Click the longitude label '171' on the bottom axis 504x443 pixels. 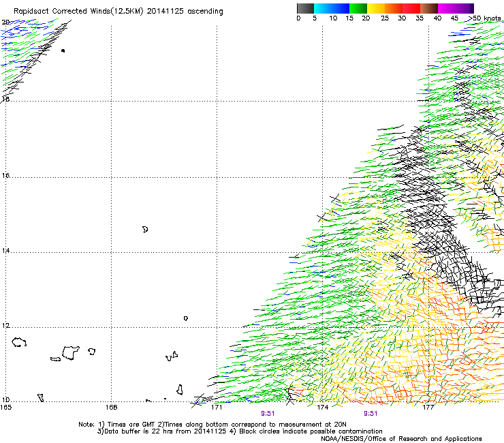click(x=217, y=408)
